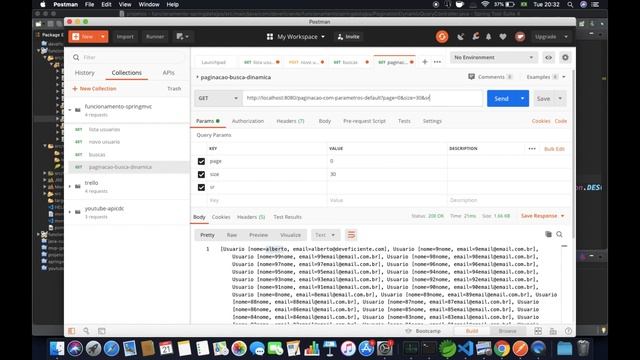Image resolution: width=640 pixels, height=360 pixels.
Task: Open column options three dots in params table
Action: [x=532, y=149]
